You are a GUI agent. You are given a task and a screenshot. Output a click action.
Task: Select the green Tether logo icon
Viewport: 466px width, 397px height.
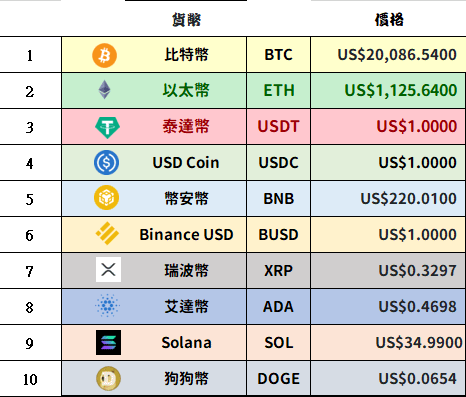pos(107,127)
